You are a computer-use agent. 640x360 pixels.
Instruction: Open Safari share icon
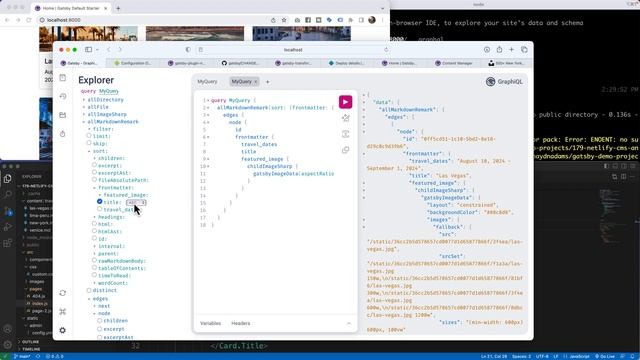tap(499, 49)
